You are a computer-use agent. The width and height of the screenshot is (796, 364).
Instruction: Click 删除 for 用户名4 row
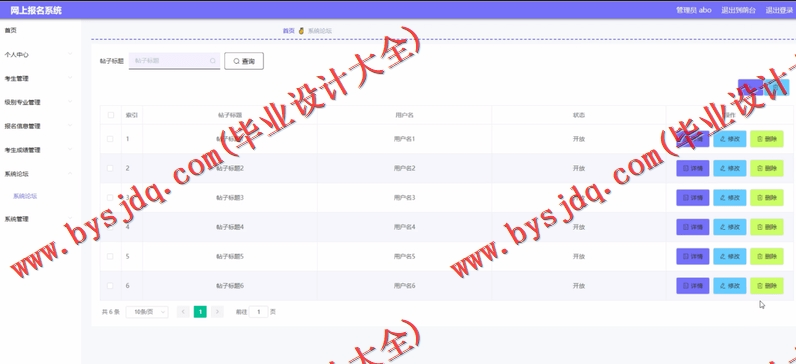[x=767, y=227]
